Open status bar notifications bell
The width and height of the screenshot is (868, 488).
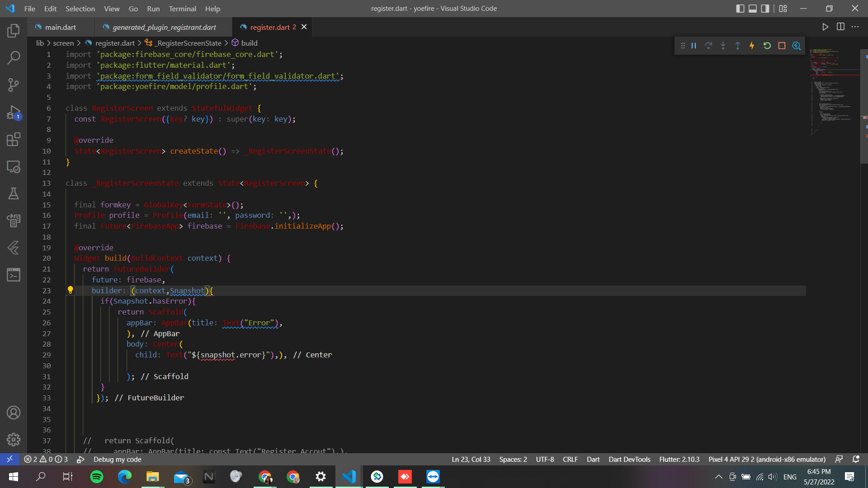click(856, 459)
